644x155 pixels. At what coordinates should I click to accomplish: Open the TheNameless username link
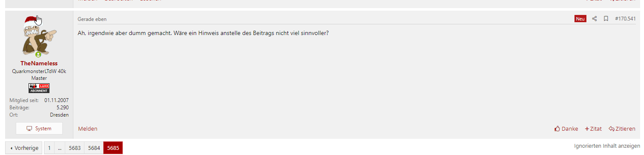click(x=39, y=63)
